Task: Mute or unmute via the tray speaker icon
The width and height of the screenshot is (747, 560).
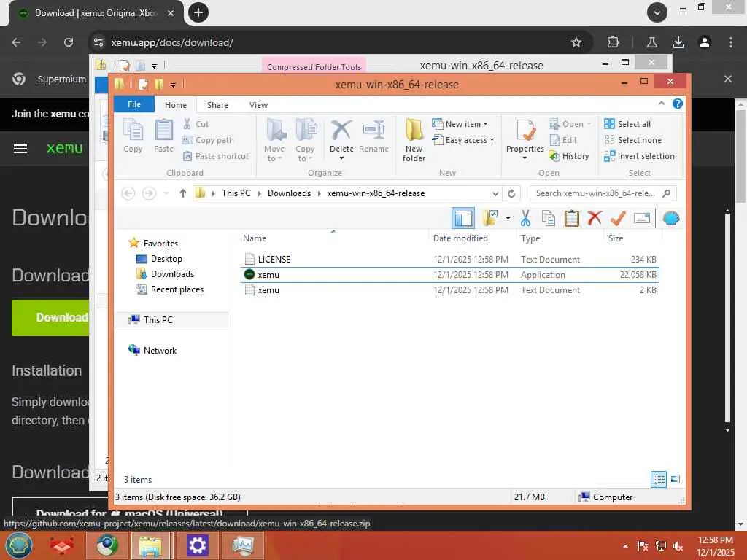Action: tap(678, 546)
